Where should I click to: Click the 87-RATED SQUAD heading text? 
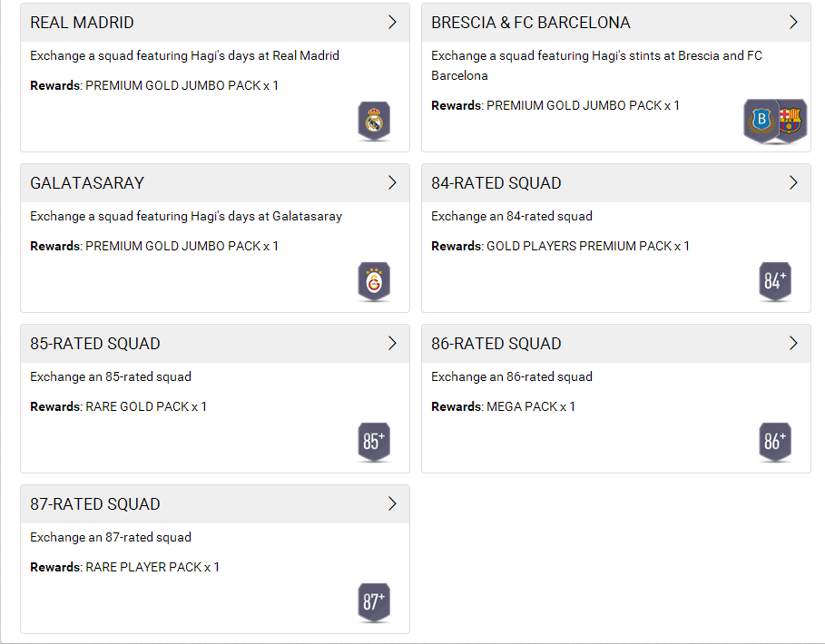pos(95,504)
